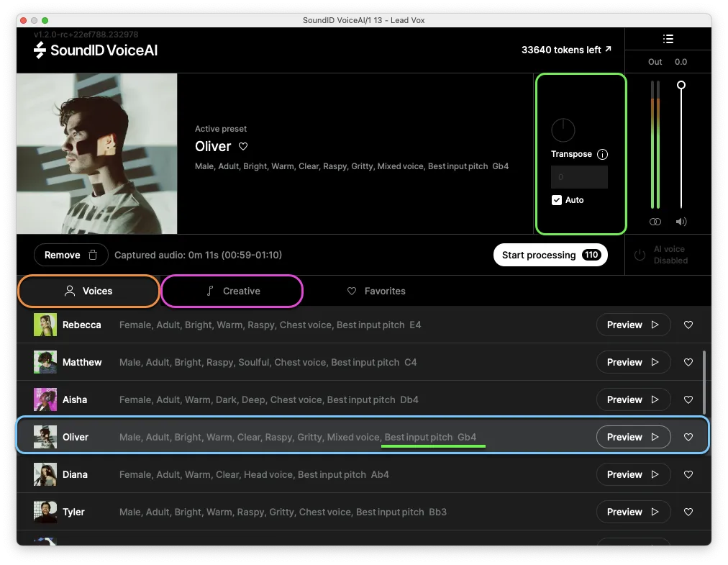The height and width of the screenshot is (565, 728).
Task: Click the Transpose value input field
Action: tap(579, 177)
